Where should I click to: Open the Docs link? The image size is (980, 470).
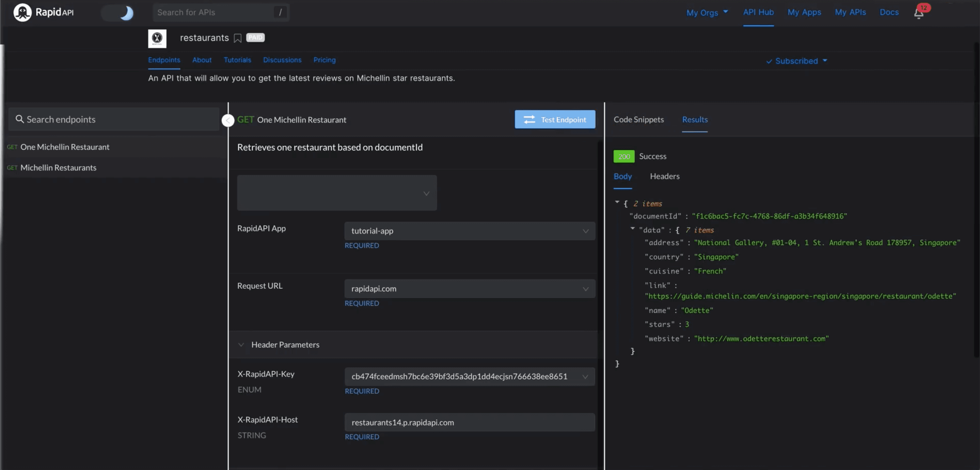[x=889, y=12]
